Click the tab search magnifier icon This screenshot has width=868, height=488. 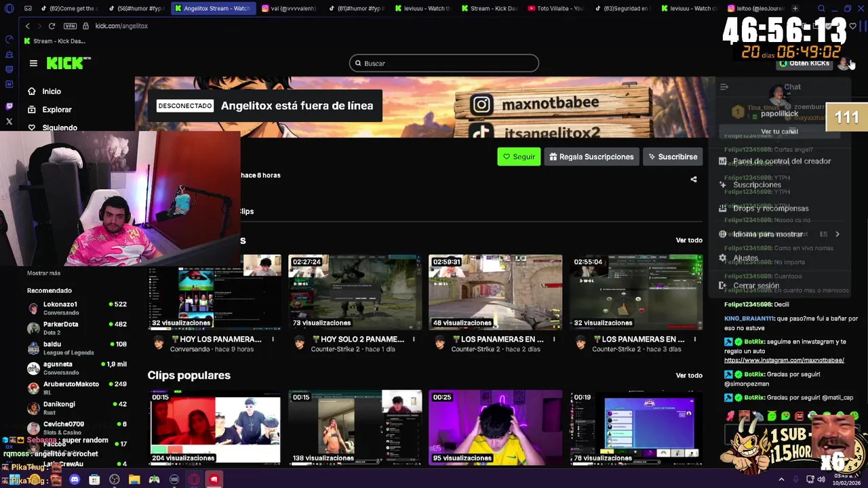(821, 9)
